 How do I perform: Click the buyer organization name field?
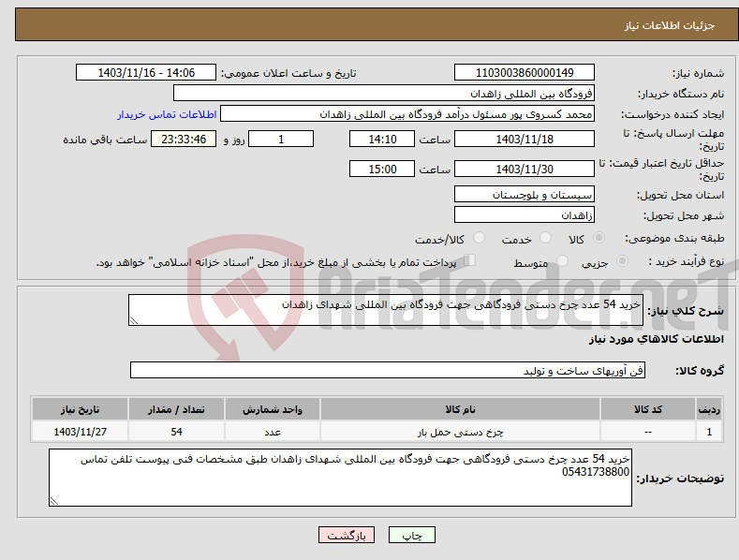[x=384, y=94]
